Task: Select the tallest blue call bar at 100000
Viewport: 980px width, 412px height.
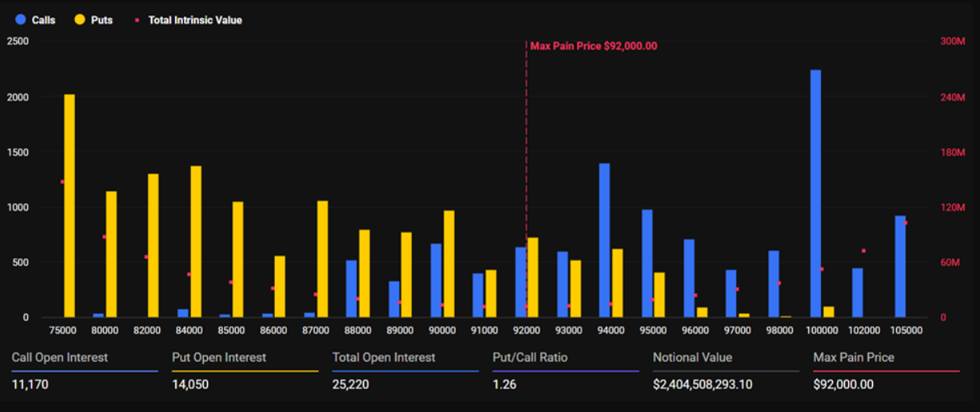Action: coord(815,194)
